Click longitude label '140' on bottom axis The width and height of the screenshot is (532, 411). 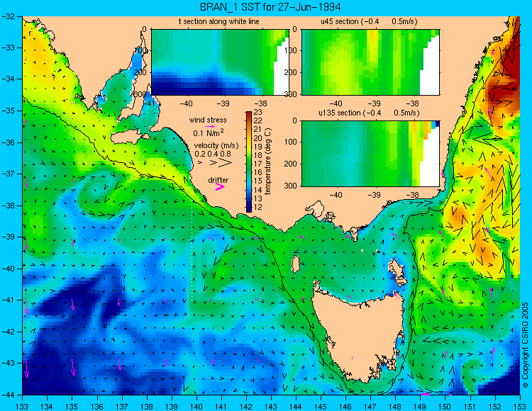(196, 407)
